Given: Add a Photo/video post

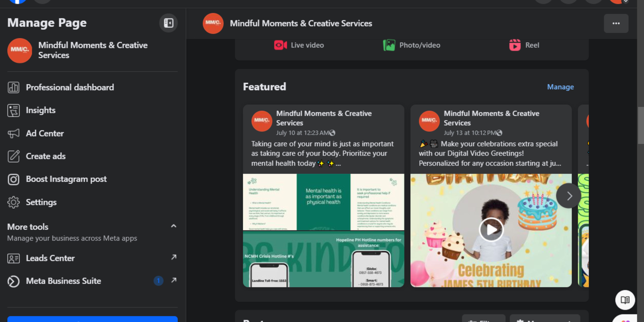Looking at the screenshot, I should click(x=412, y=45).
